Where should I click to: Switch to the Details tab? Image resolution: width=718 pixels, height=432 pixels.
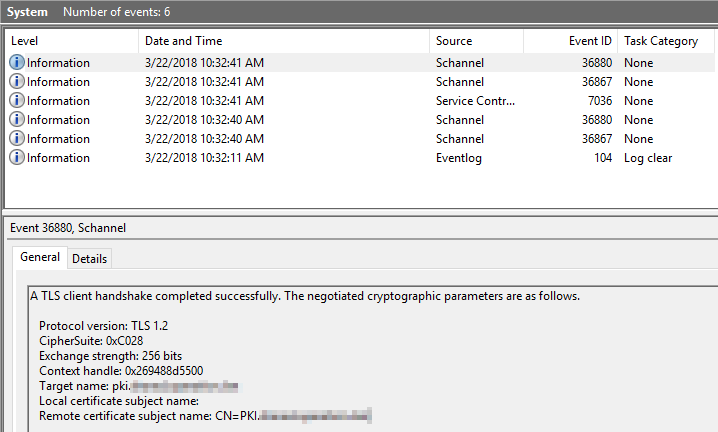(89, 259)
